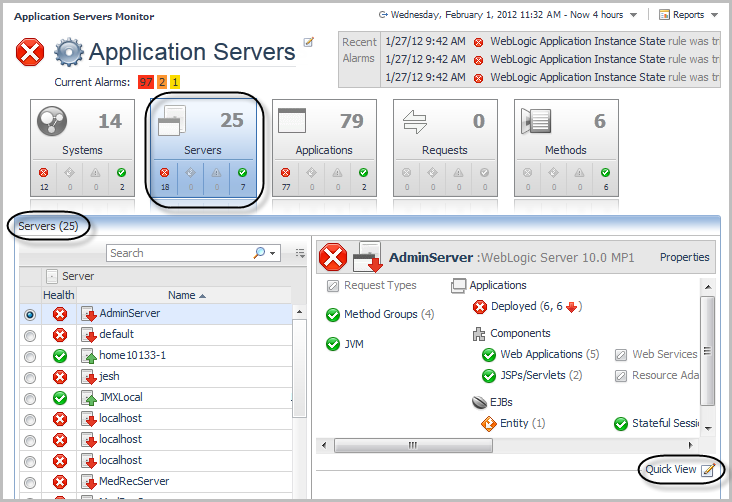Select the jesh server radio button
The height and width of the screenshot is (502, 732).
pyautogui.click(x=30, y=378)
